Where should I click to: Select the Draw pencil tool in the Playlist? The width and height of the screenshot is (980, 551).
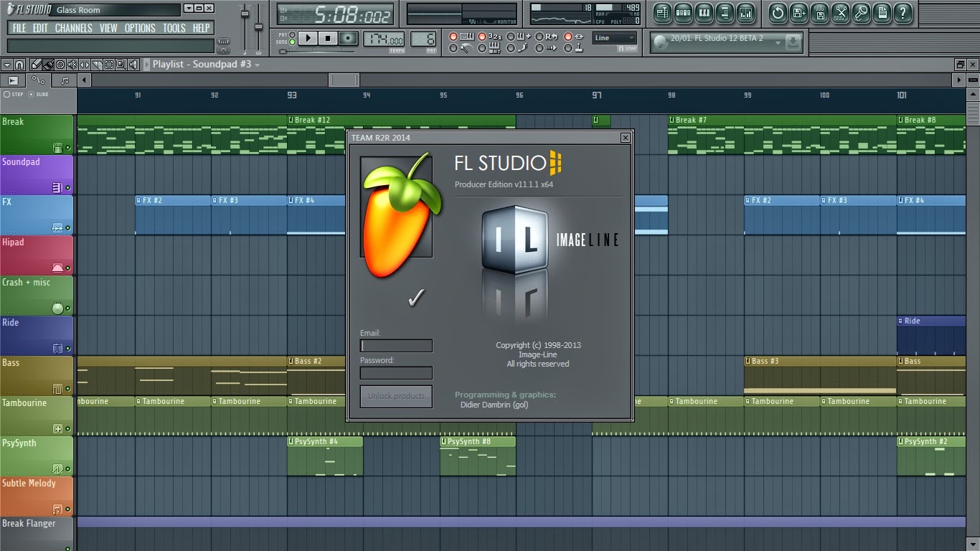click(x=35, y=65)
